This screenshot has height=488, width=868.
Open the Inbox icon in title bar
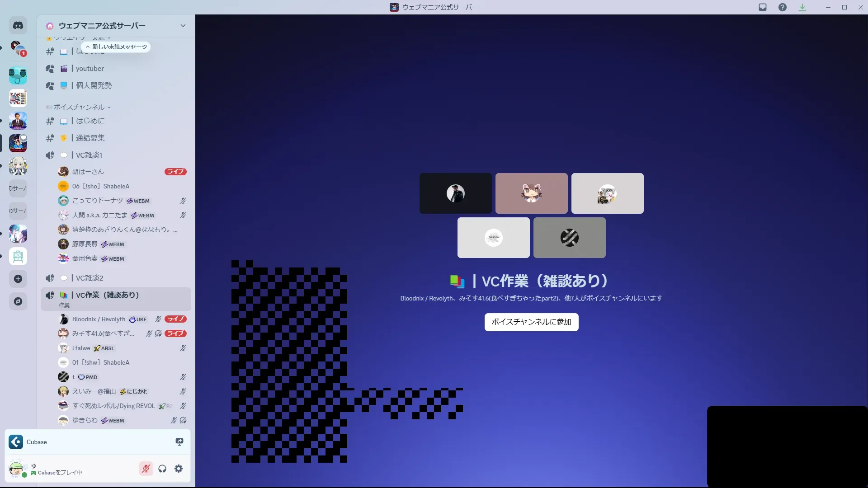pyautogui.click(x=763, y=7)
